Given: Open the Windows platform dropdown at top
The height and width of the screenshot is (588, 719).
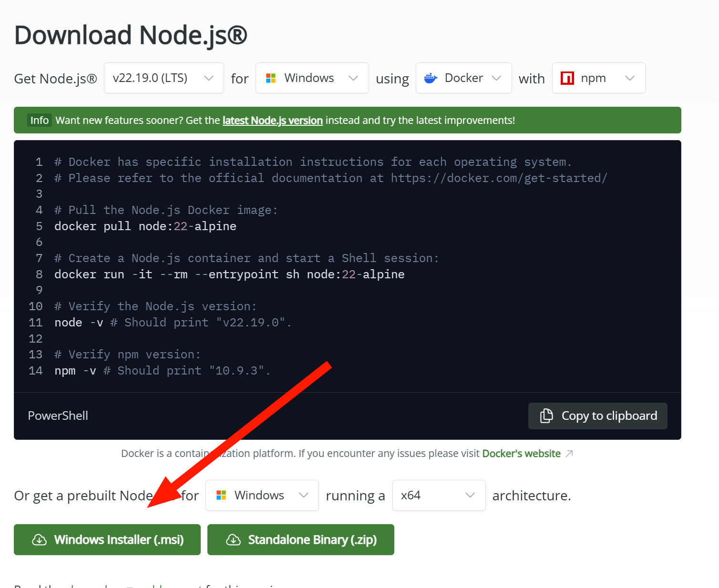Looking at the screenshot, I should point(312,78).
